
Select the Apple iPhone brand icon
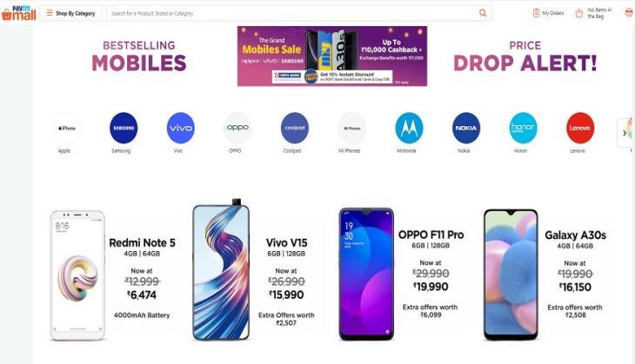coord(67,128)
